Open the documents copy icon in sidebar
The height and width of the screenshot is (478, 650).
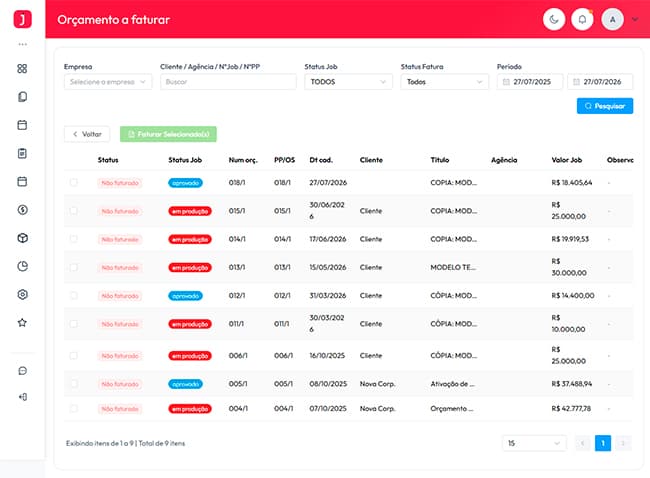point(22,97)
